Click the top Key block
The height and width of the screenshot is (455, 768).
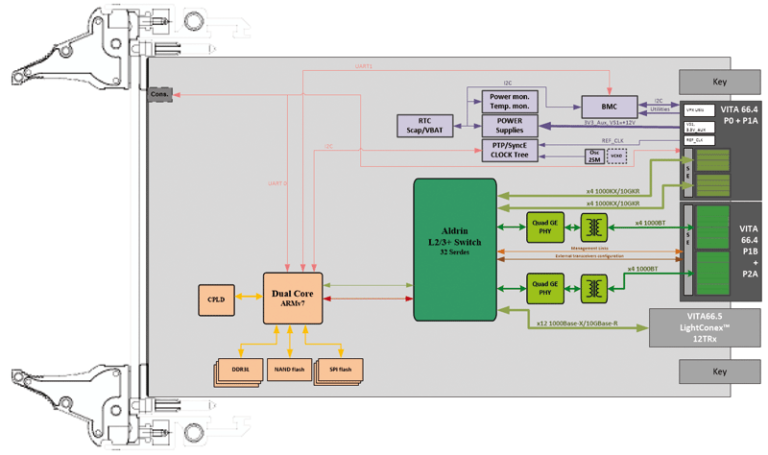[x=721, y=81]
